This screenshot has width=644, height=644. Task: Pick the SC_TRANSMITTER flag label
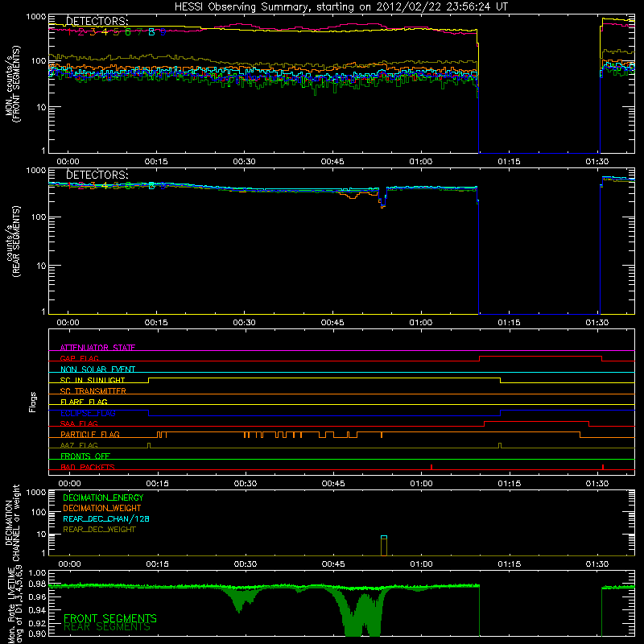(x=93, y=391)
